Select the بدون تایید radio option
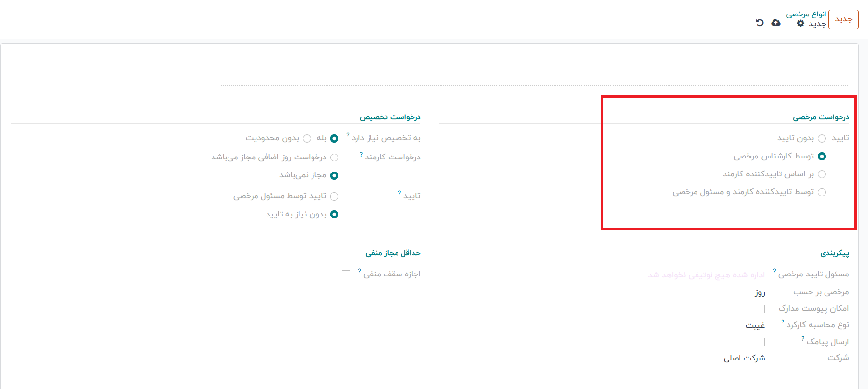868x389 pixels. [x=822, y=139]
